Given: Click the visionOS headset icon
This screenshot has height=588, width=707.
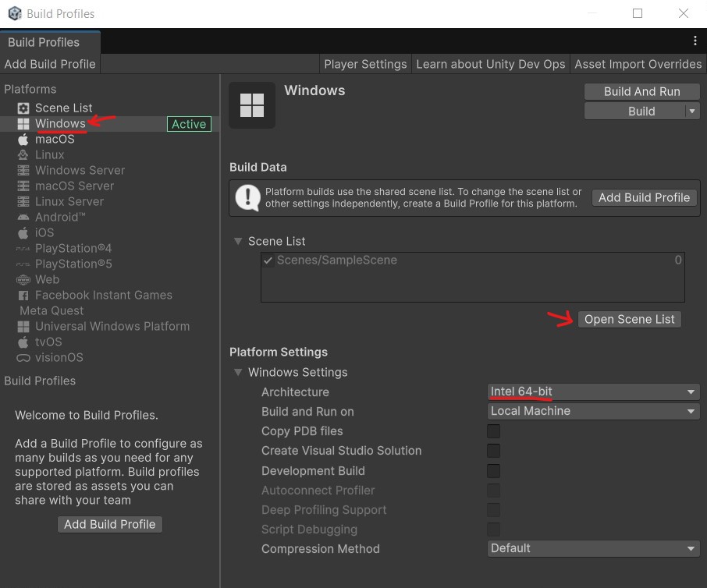Looking at the screenshot, I should click(x=23, y=358).
